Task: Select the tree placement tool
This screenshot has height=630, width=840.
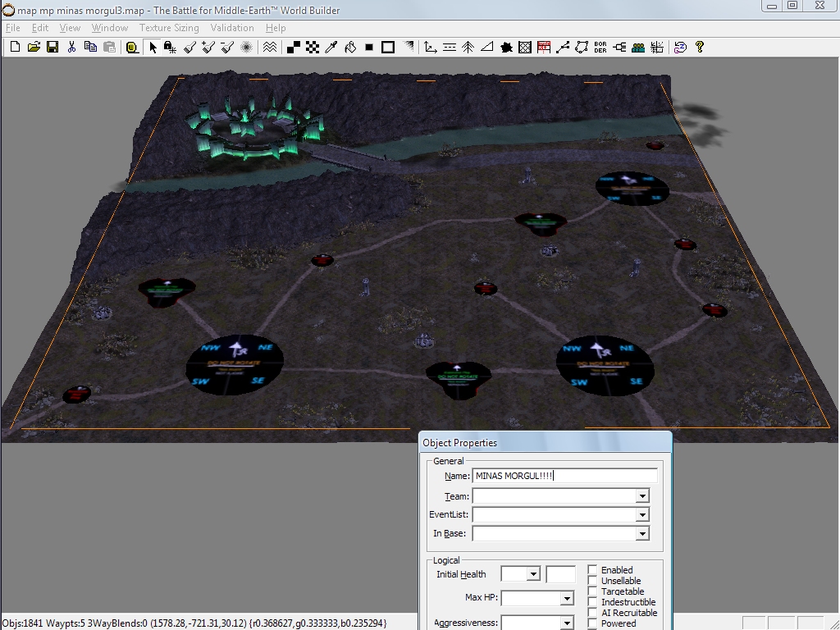Action: (x=468, y=47)
